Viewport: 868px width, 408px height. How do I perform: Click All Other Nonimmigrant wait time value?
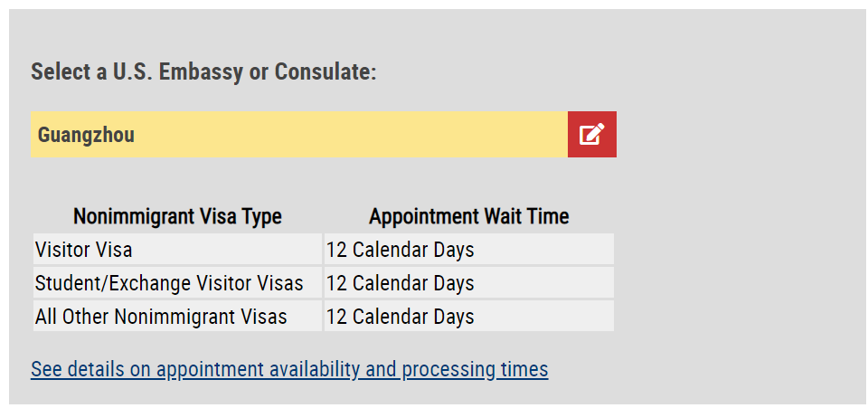400,317
